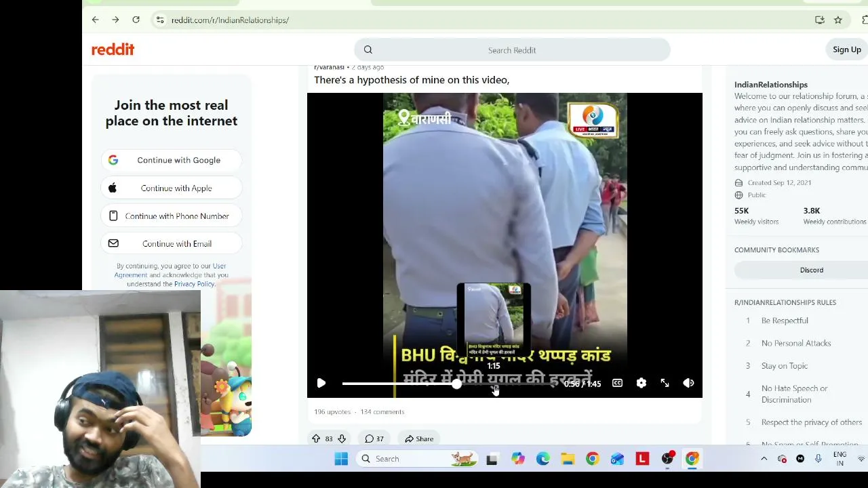The width and height of the screenshot is (868, 488).
Task: Click the M icon in system tray
Action: pyautogui.click(x=800, y=459)
